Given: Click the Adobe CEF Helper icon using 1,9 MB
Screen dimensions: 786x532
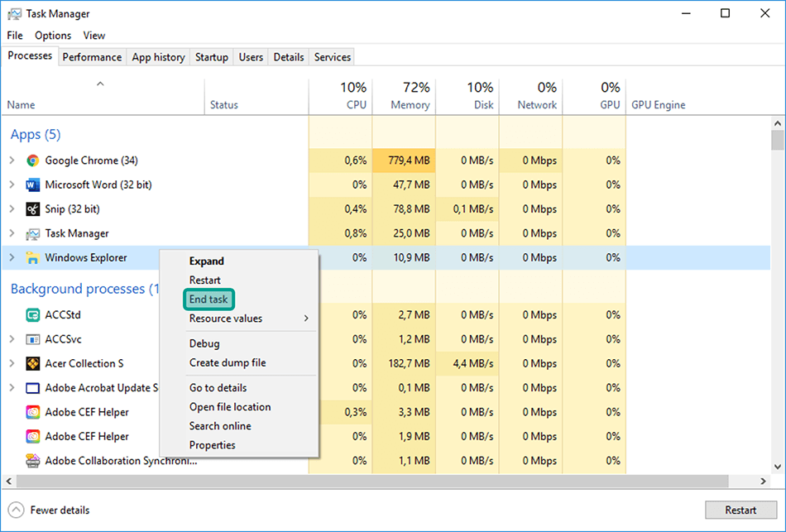Looking at the screenshot, I should 32,437.
